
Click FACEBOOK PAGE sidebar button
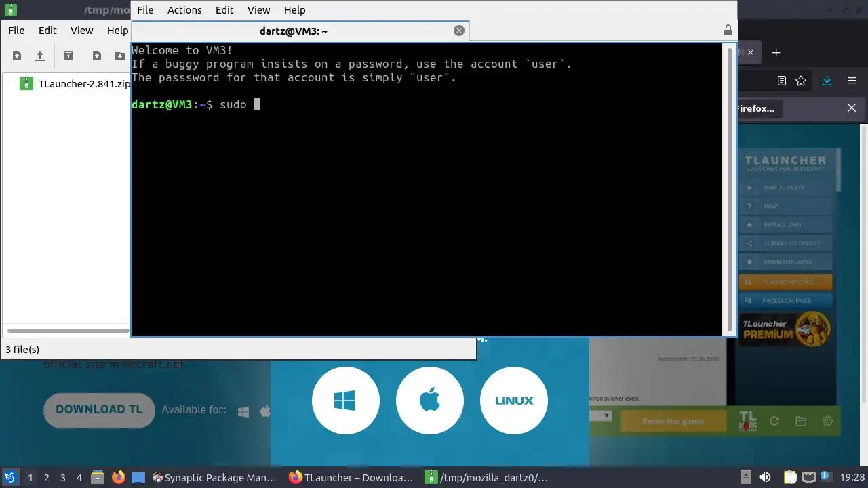click(785, 300)
